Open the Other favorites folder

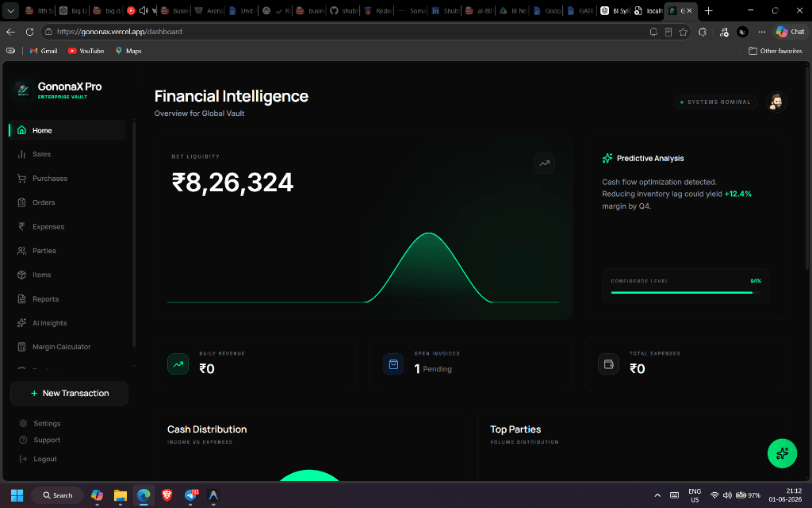pos(776,51)
